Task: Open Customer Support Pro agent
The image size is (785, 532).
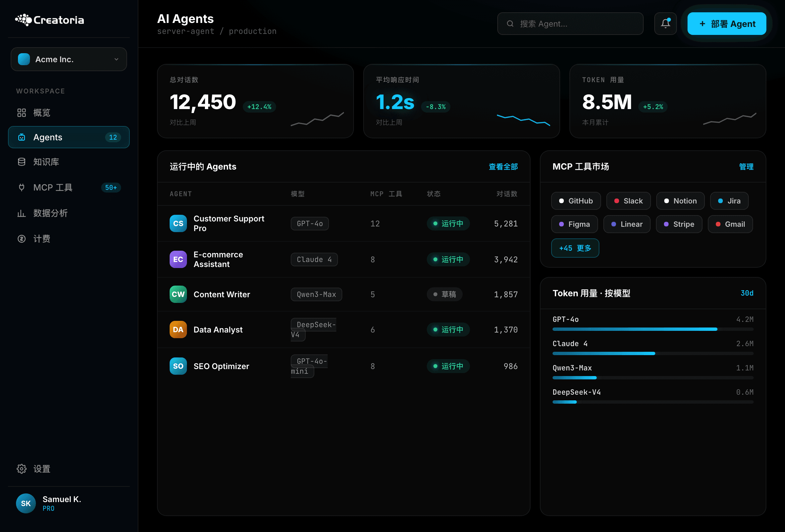Action: tap(229, 223)
